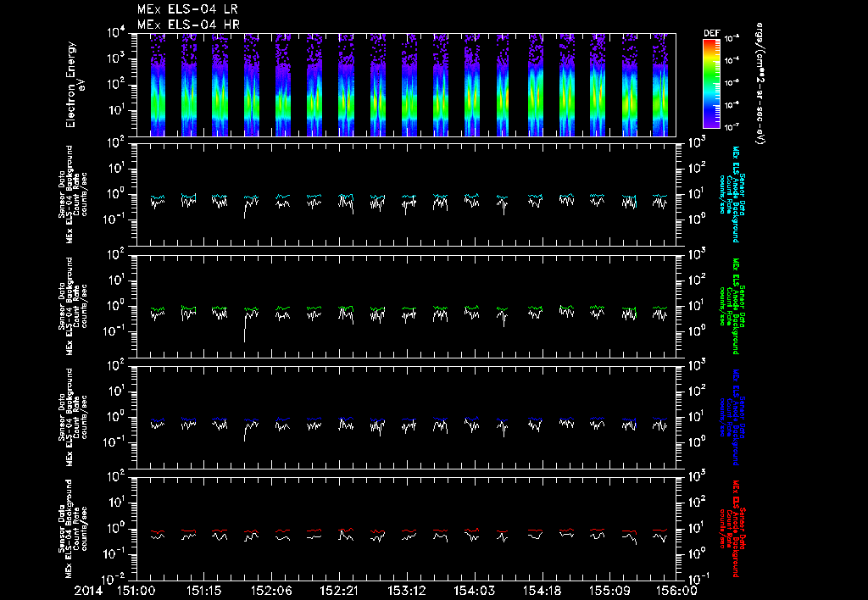
Task: Click the '153:12' time axis label
Action: (407, 591)
